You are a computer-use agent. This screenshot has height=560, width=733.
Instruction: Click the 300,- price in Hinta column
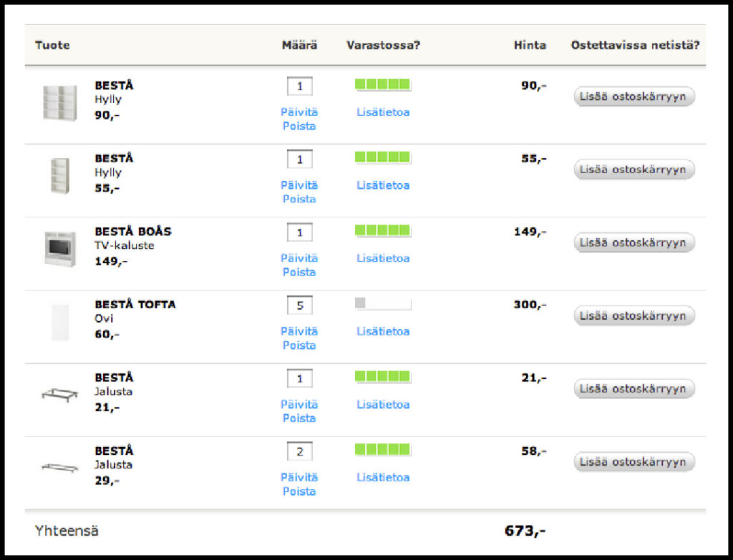(530, 305)
